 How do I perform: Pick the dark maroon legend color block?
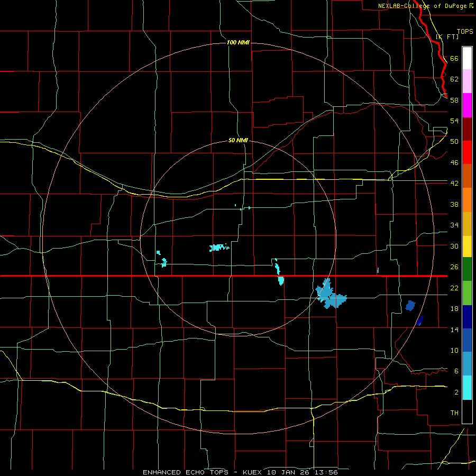(x=467, y=129)
